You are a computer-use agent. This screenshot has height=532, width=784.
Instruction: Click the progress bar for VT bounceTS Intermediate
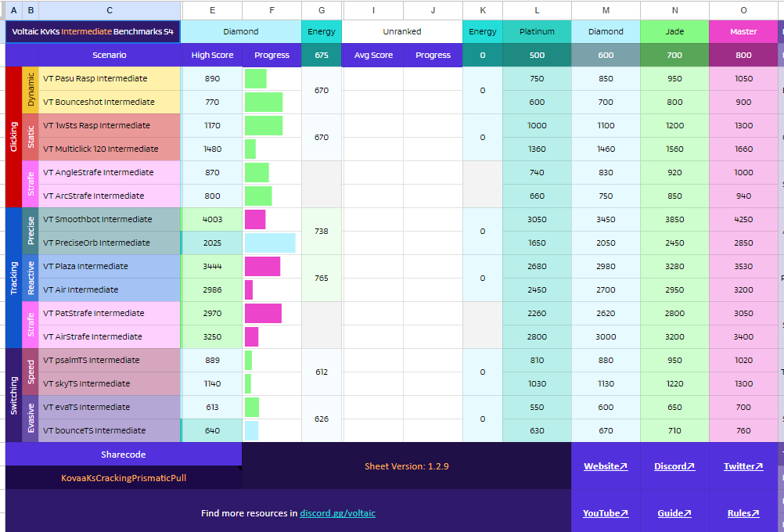[x=251, y=431]
